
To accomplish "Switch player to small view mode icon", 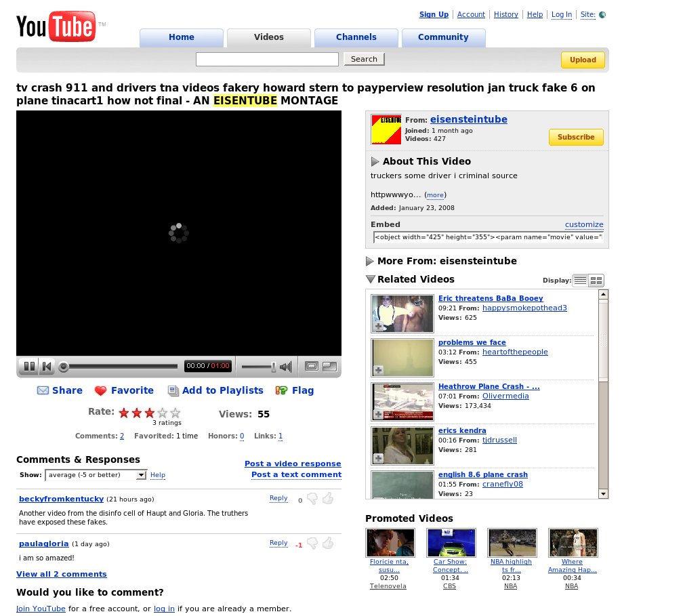I will click(x=312, y=367).
